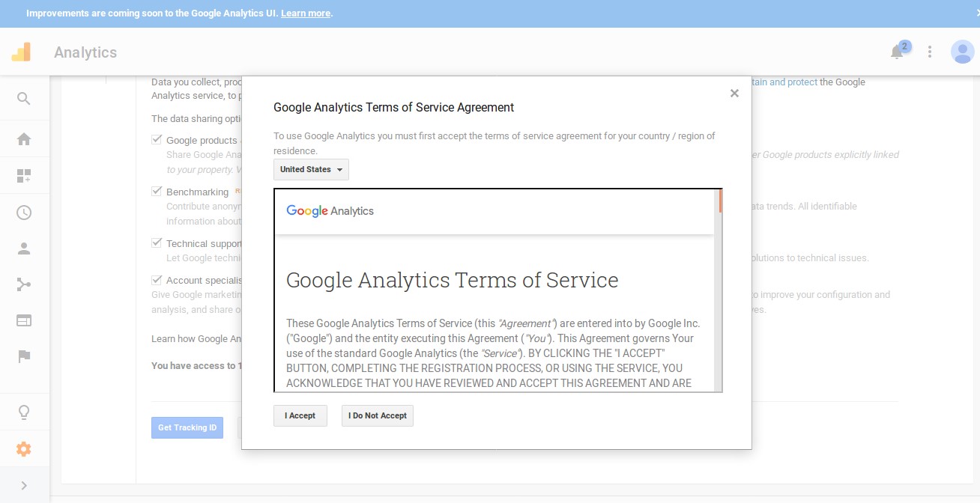This screenshot has width=980, height=503.
Task: Open the Behavior sidebar icon
Action: tap(23, 320)
